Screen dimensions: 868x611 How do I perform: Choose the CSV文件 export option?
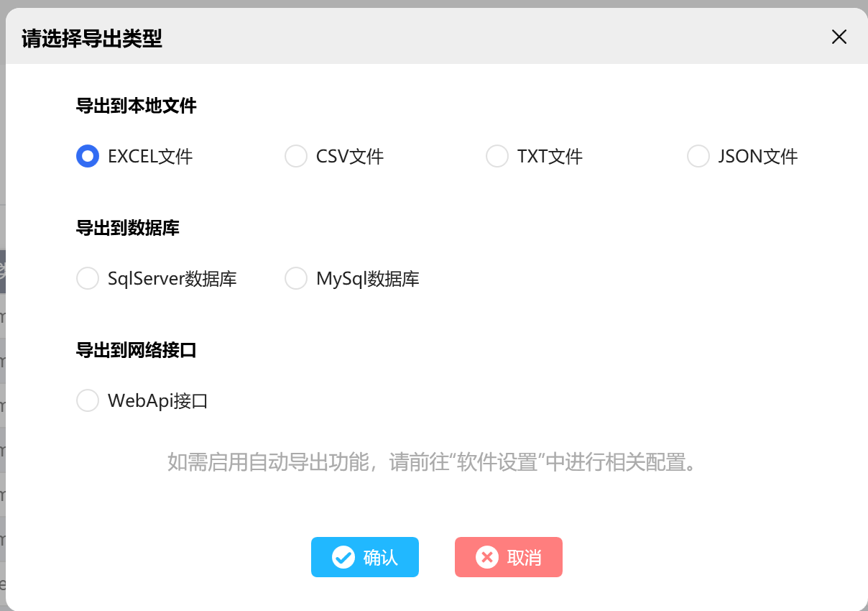[x=296, y=156]
